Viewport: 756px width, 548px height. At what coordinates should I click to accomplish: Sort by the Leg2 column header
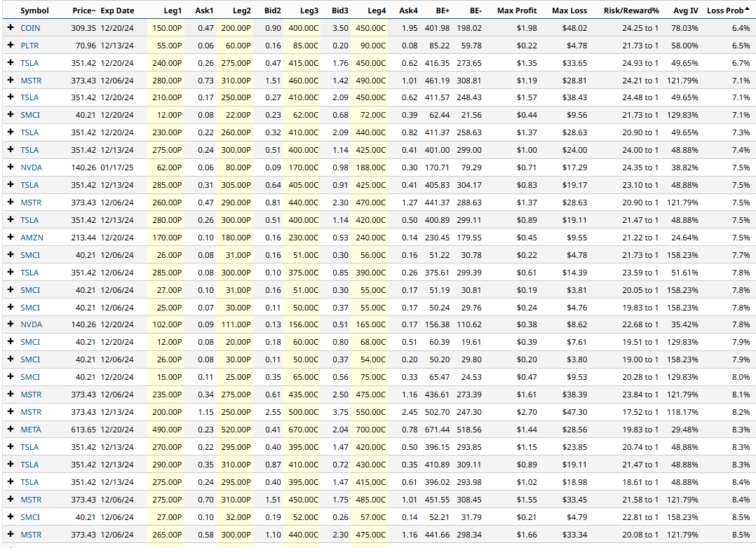tap(241, 11)
